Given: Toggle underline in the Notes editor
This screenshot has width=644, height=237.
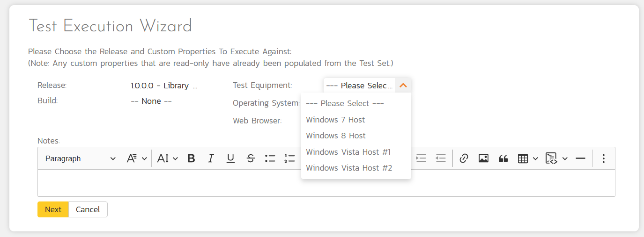Looking at the screenshot, I should coord(230,158).
